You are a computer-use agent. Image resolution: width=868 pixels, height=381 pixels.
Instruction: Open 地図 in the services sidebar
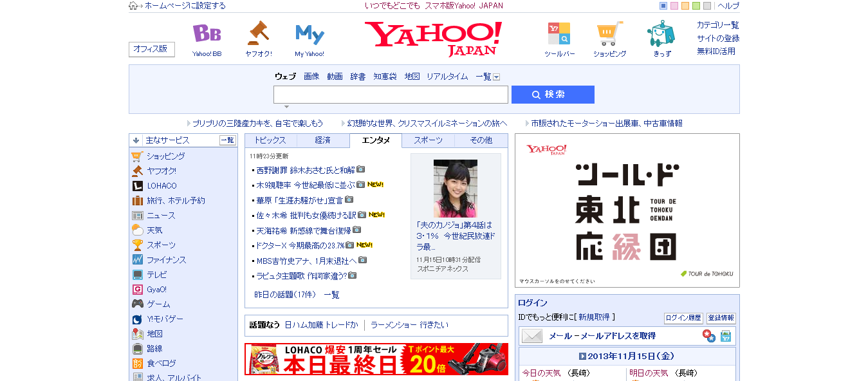point(154,334)
